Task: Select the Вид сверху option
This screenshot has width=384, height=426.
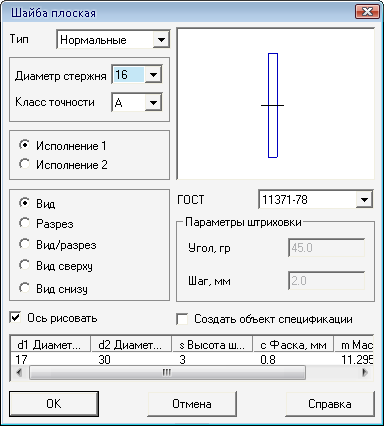Action: point(24,265)
